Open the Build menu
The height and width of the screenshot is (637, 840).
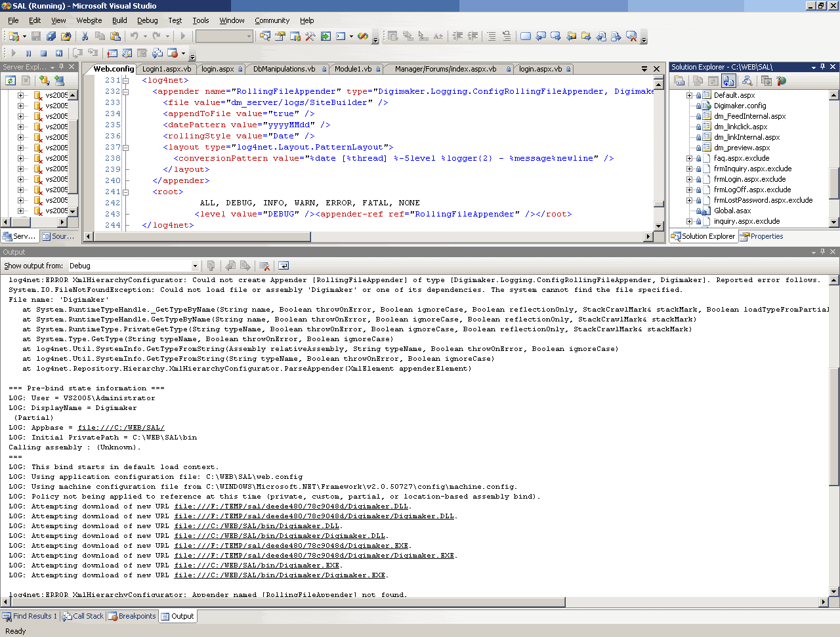click(x=119, y=20)
